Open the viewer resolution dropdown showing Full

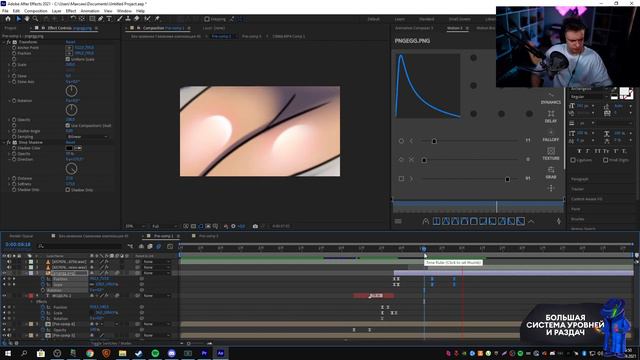point(164,226)
